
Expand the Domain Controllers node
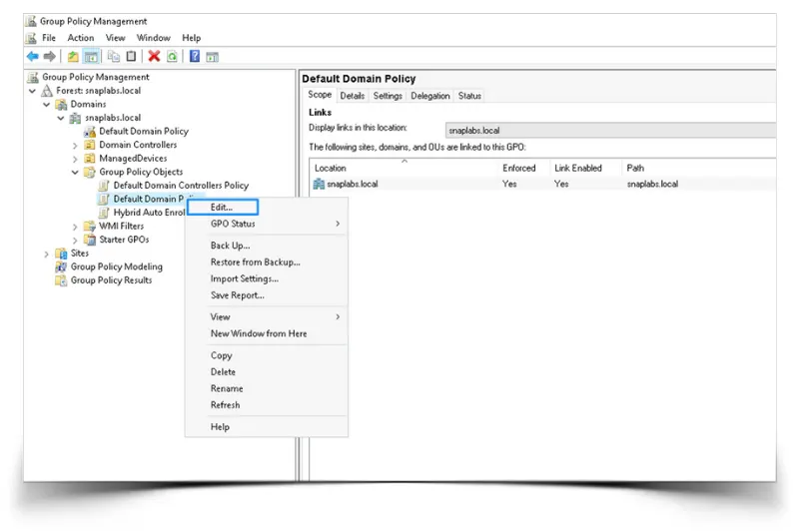pyautogui.click(x=75, y=146)
